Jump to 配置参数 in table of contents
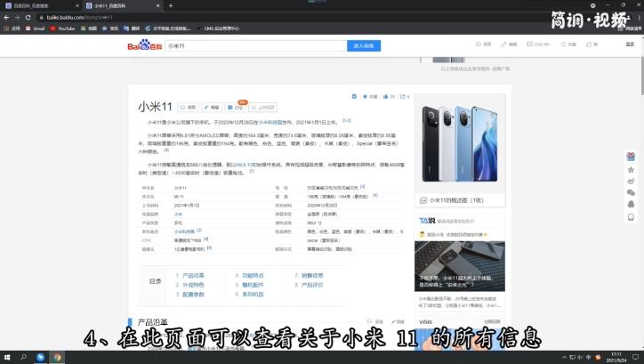 (192, 294)
